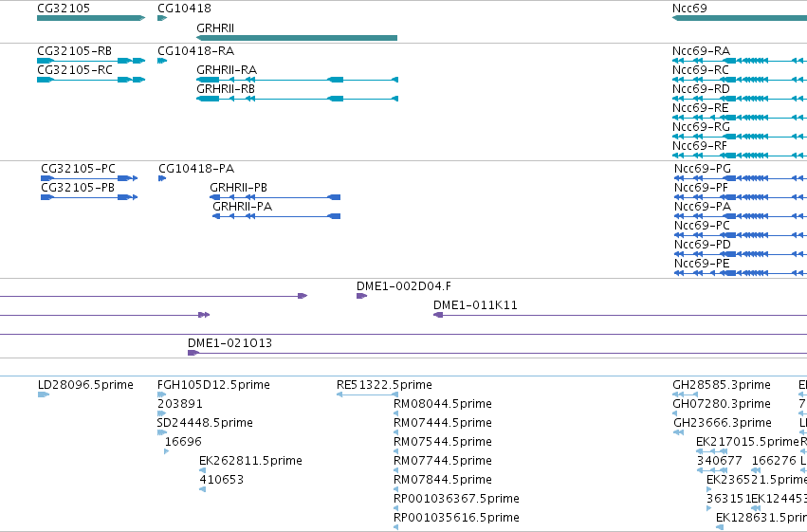
Task: Open the Ncc69-RA transcript label
Action: [701, 51]
